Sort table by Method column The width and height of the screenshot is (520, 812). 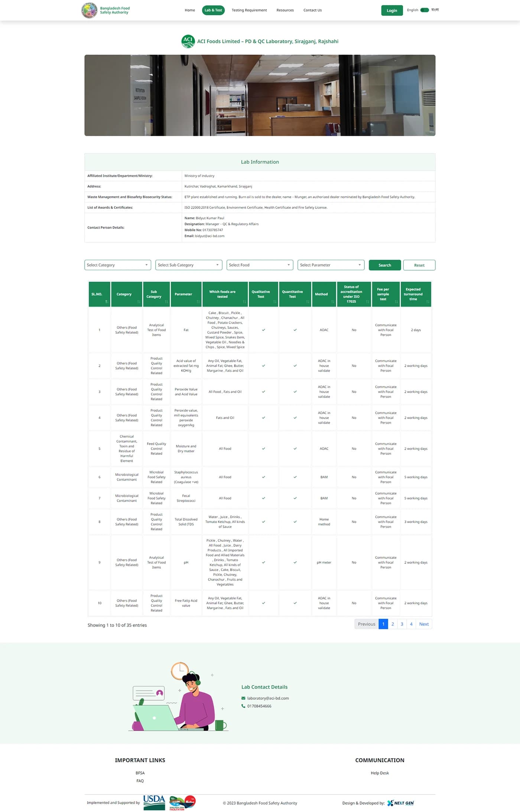(333, 301)
